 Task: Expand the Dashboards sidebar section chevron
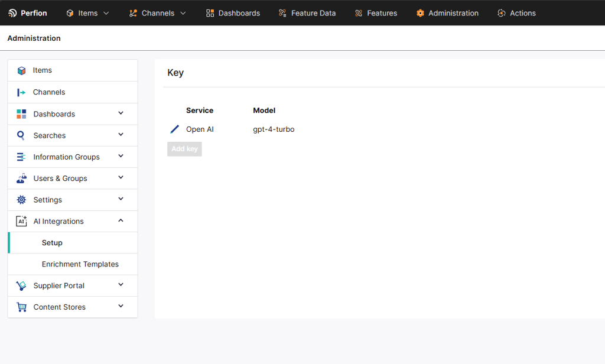pyautogui.click(x=121, y=113)
